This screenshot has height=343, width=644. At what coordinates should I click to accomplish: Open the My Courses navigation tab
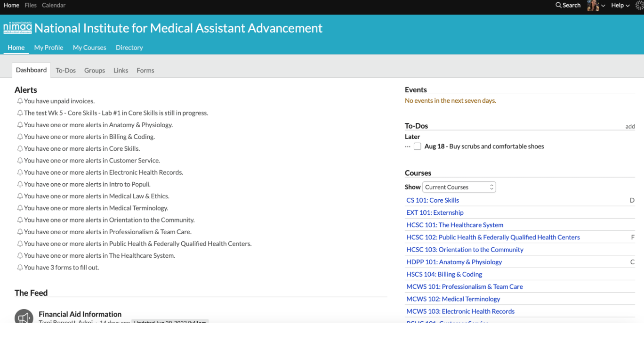tap(89, 48)
